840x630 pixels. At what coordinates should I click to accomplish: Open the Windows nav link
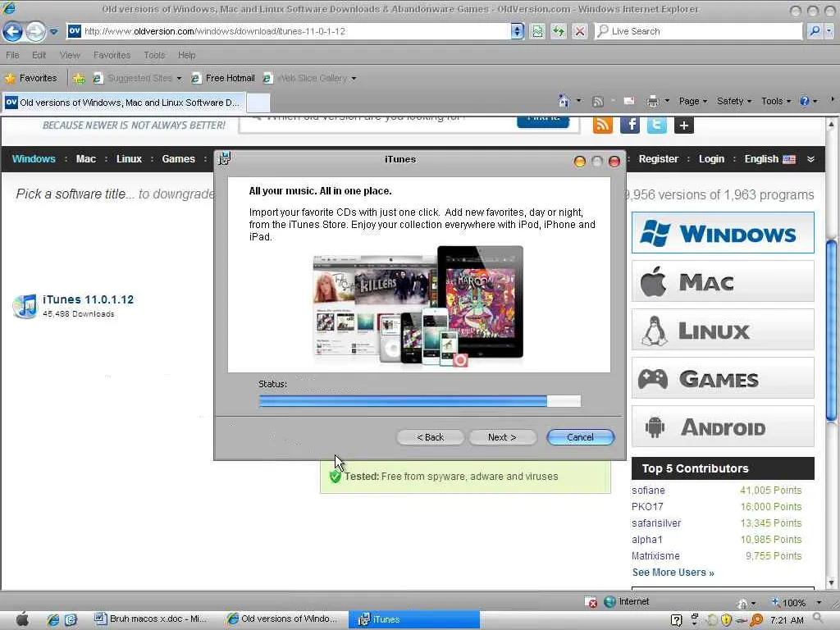click(x=34, y=158)
